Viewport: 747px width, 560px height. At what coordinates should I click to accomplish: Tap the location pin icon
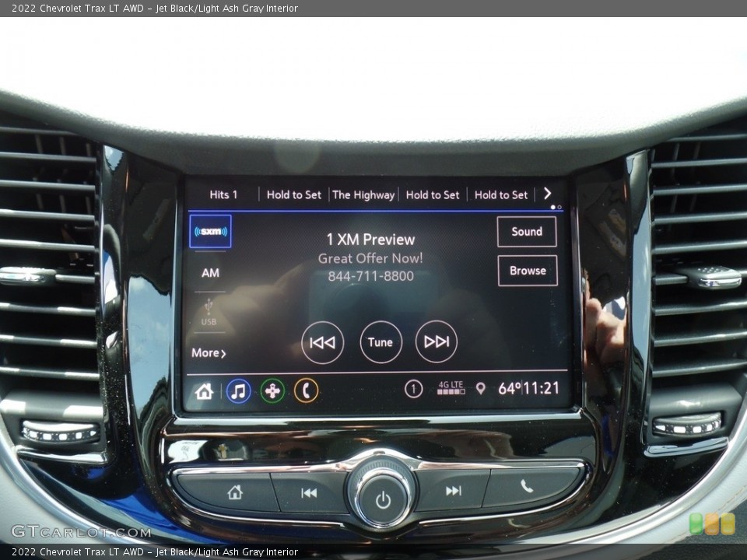(x=481, y=389)
